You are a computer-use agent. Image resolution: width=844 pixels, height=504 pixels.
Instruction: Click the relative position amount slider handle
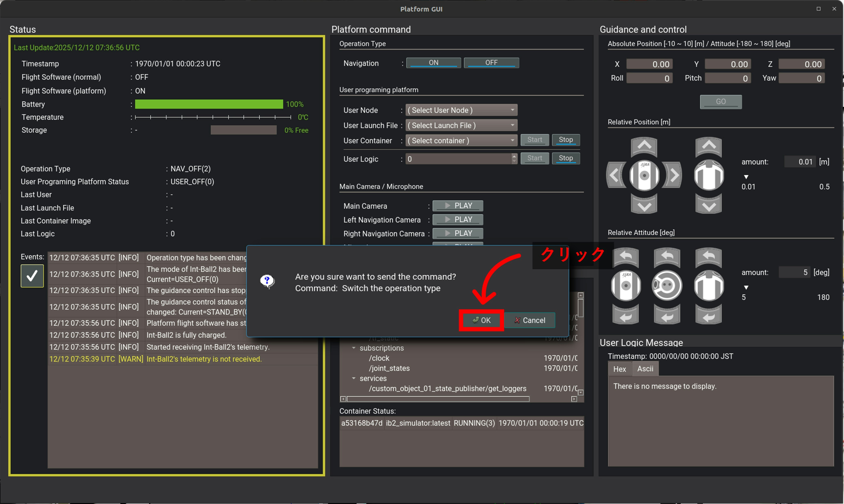(746, 177)
